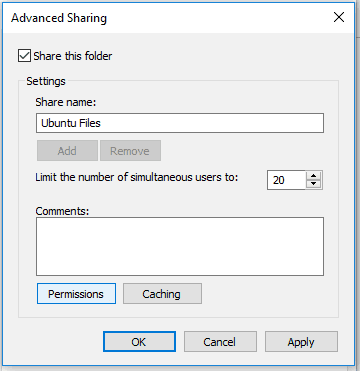This screenshot has height=371, width=360.
Task: Click the 'Comments:' label
Action: point(62,211)
